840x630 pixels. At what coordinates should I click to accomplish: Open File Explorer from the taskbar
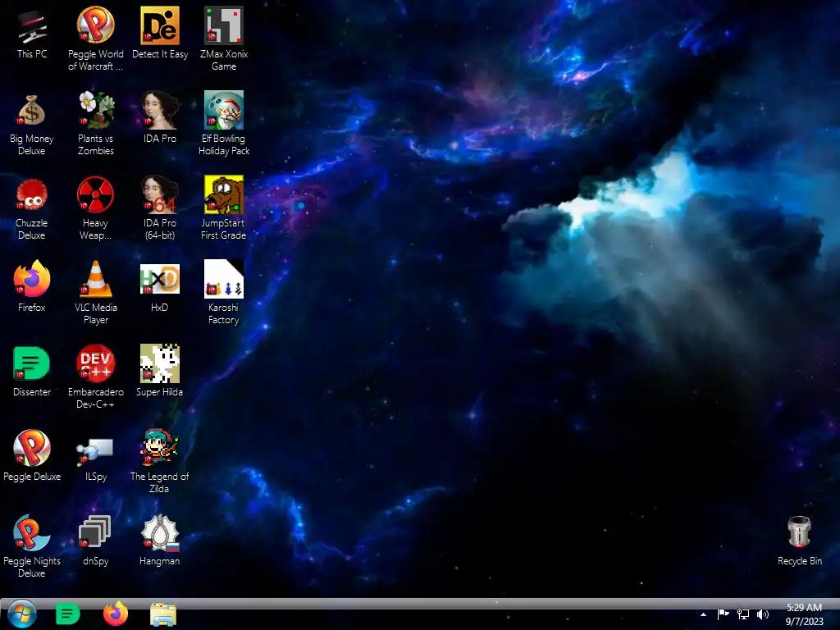(163, 614)
